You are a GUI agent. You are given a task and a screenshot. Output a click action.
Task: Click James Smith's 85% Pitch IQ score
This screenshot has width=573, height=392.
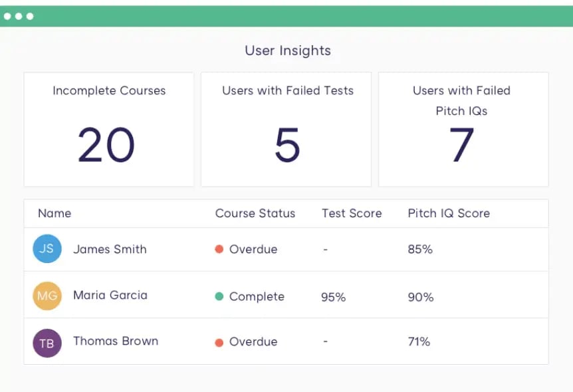tap(420, 250)
